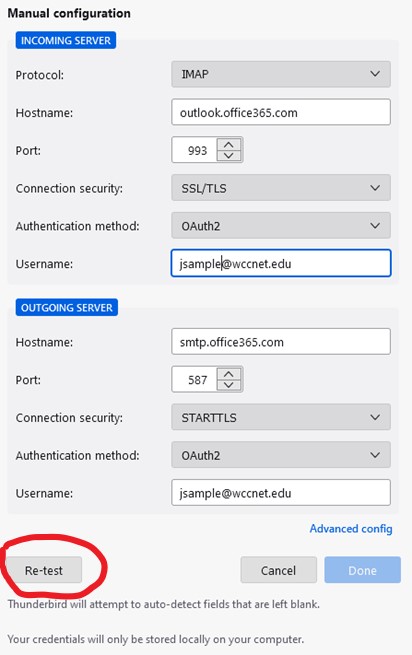The image size is (412, 655).
Task: Increase the incoming port value
Action: point(229,144)
